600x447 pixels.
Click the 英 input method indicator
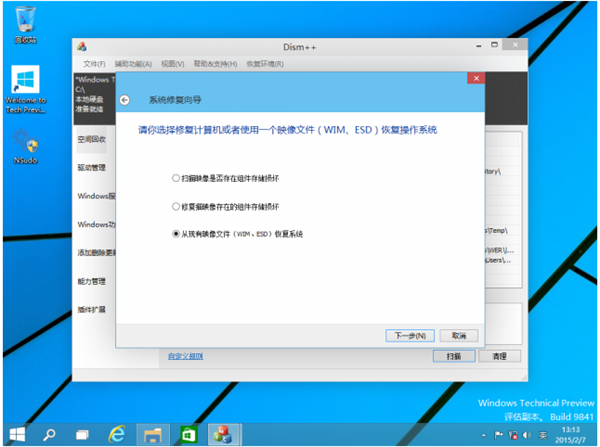point(543,435)
